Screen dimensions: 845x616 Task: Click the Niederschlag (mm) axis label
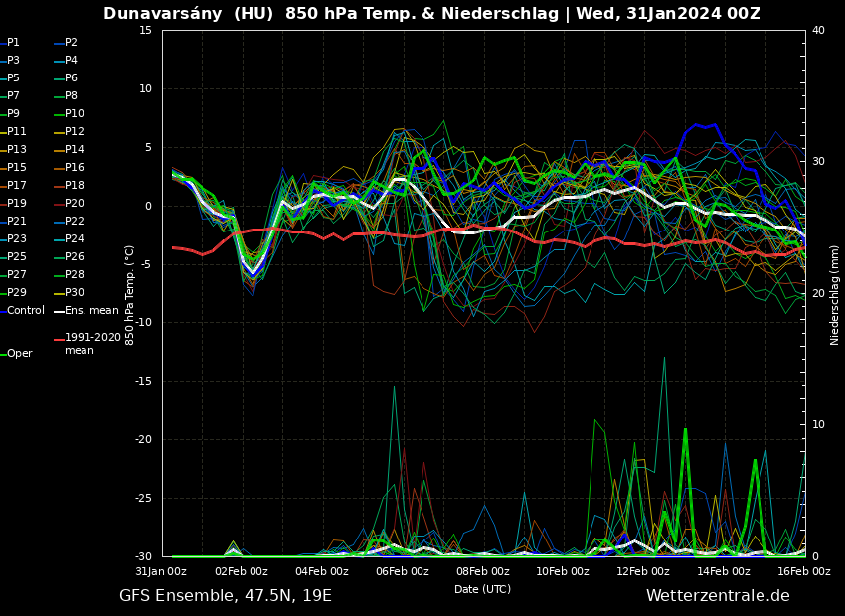tap(835, 294)
